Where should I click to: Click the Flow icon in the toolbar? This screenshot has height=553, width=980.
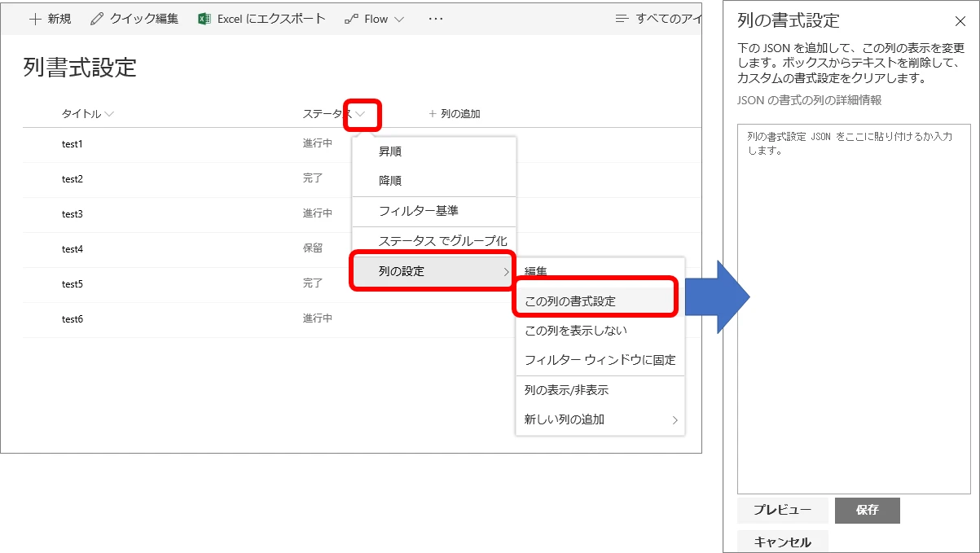[351, 19]
